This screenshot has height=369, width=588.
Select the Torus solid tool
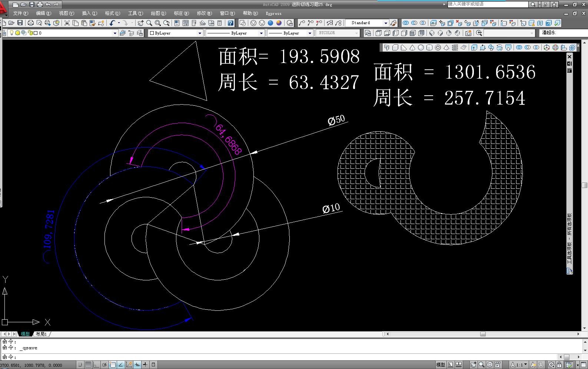point(438,47)
